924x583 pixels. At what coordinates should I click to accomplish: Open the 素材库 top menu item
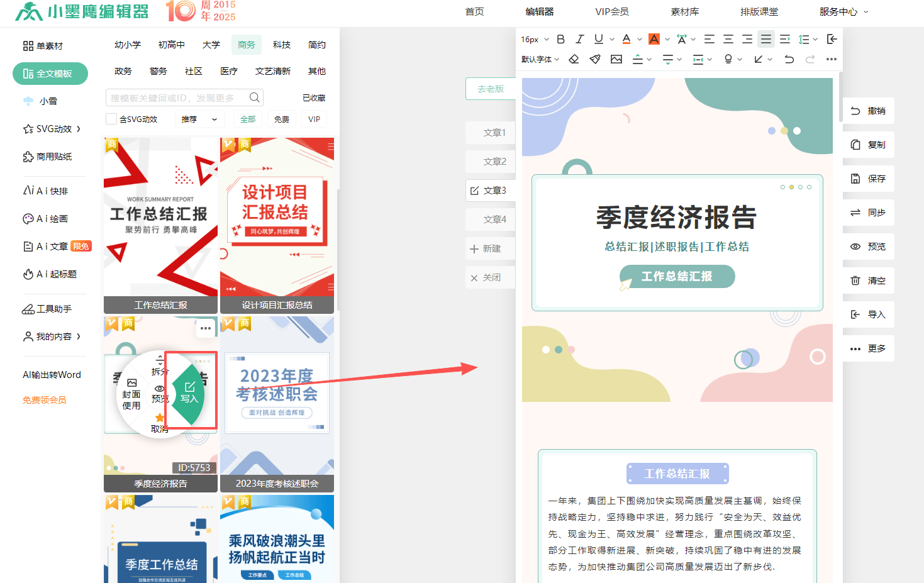coord(684,11)
